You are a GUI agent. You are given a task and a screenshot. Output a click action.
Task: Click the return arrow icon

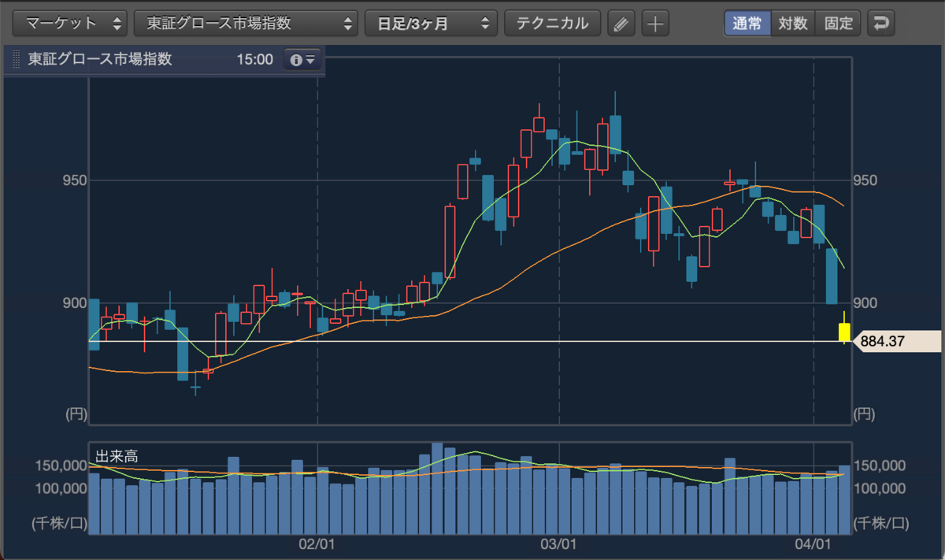[x=880, y=23]
